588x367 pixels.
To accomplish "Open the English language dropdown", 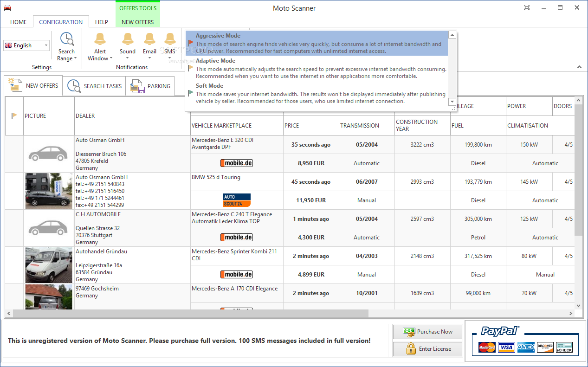I will tap(26, 45).
